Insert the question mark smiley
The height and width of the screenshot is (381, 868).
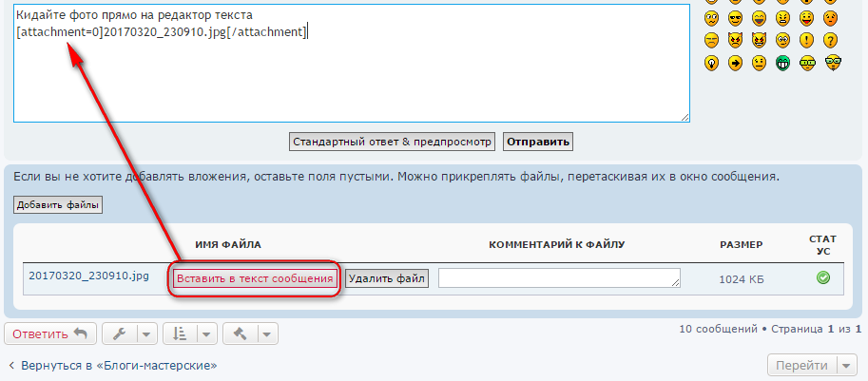coord(830,40)
